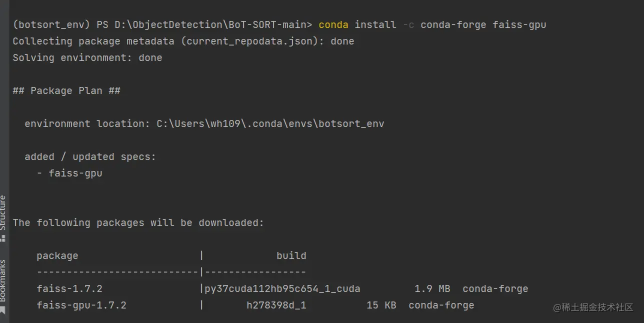Click the faiss-gpu entry under updated specs

click(x=75, y=173)
